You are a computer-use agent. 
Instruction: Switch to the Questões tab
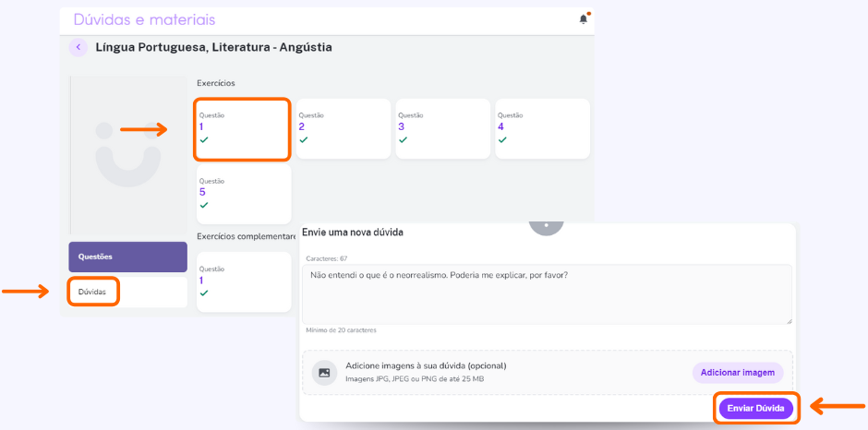(x=127, y=257)
